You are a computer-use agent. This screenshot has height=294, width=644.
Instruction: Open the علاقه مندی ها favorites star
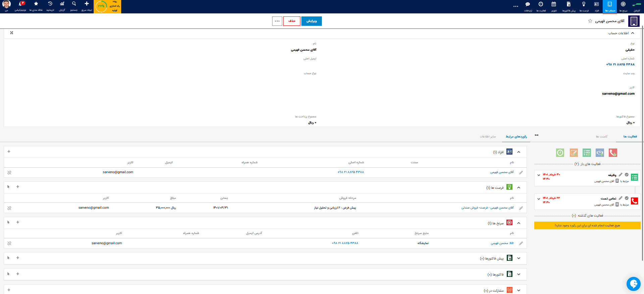[x=36, y=6]
